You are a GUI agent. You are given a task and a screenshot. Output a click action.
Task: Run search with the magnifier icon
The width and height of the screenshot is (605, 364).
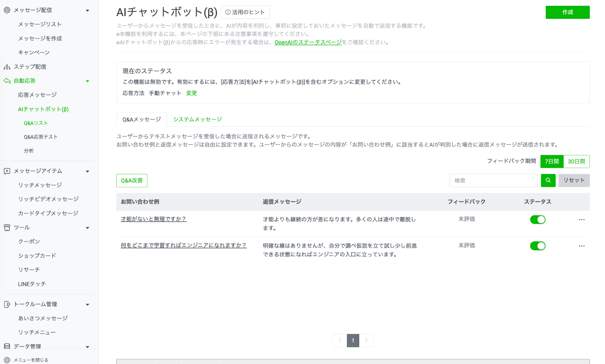(548, 180)
